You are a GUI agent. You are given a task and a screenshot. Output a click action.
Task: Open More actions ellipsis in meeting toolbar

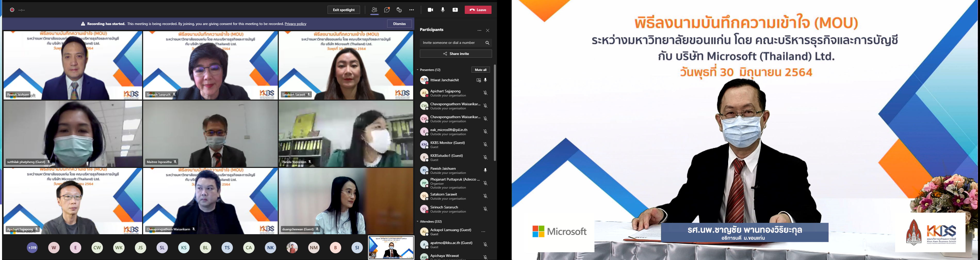click(x=412, y=10)
